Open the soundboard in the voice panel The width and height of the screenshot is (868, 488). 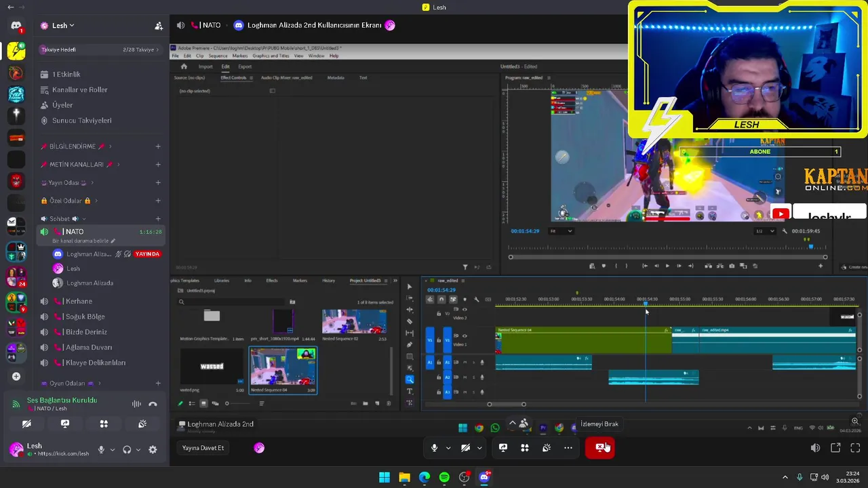(x=142, y=424)
